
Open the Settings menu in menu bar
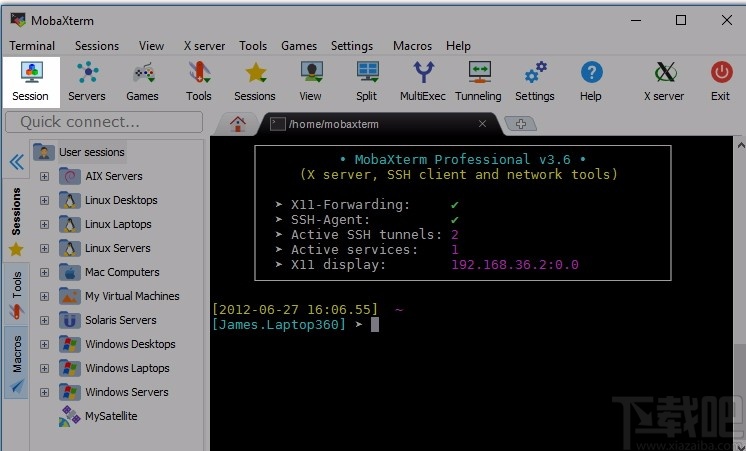point(352,46)
